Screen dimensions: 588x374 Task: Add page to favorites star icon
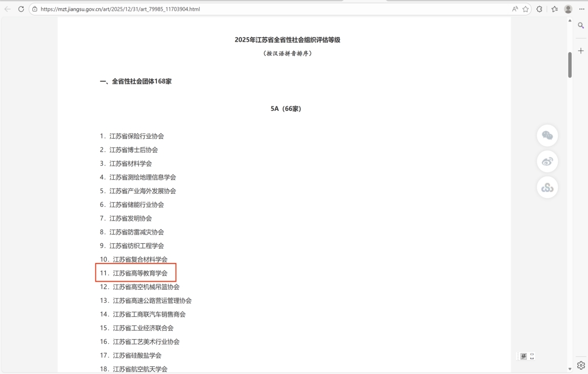pyautogui.click(x=526, y=9)
